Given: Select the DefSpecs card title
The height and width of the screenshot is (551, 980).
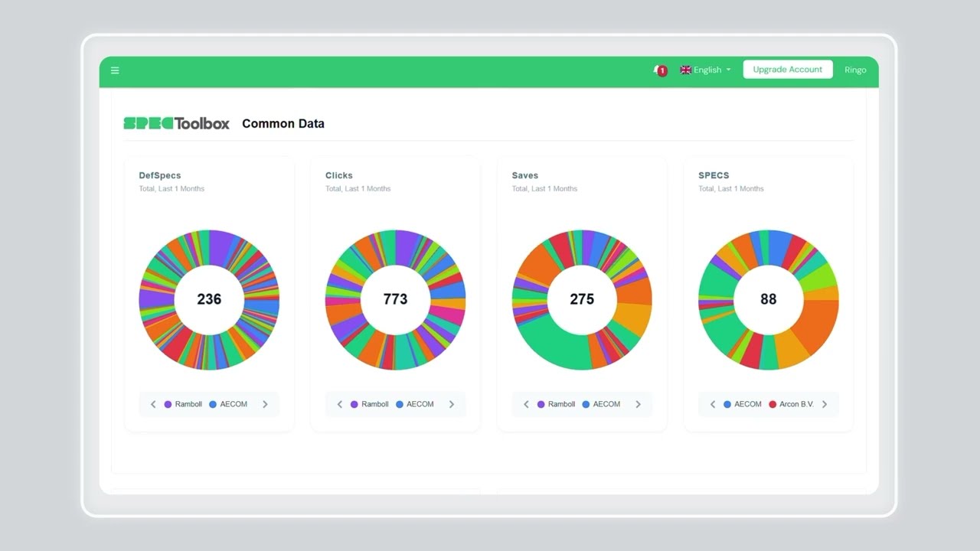Looking at the screenshot, I should click(x=160, y=175).
